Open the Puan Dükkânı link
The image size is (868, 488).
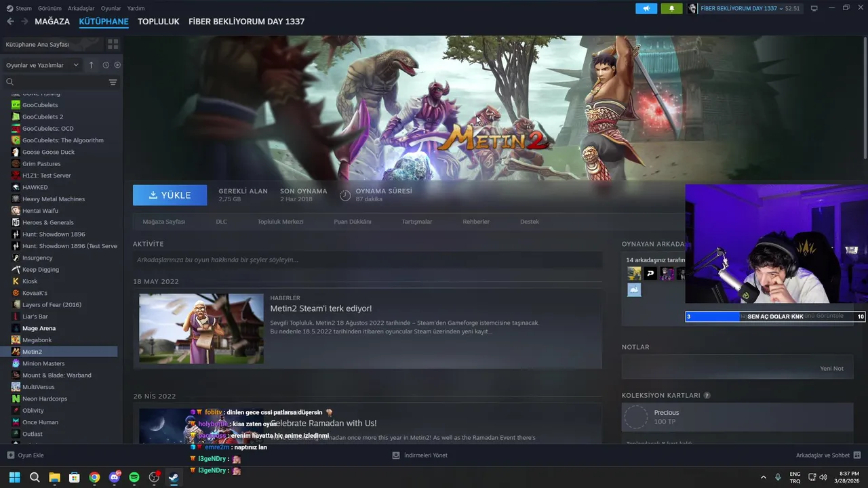coord(353,222)
